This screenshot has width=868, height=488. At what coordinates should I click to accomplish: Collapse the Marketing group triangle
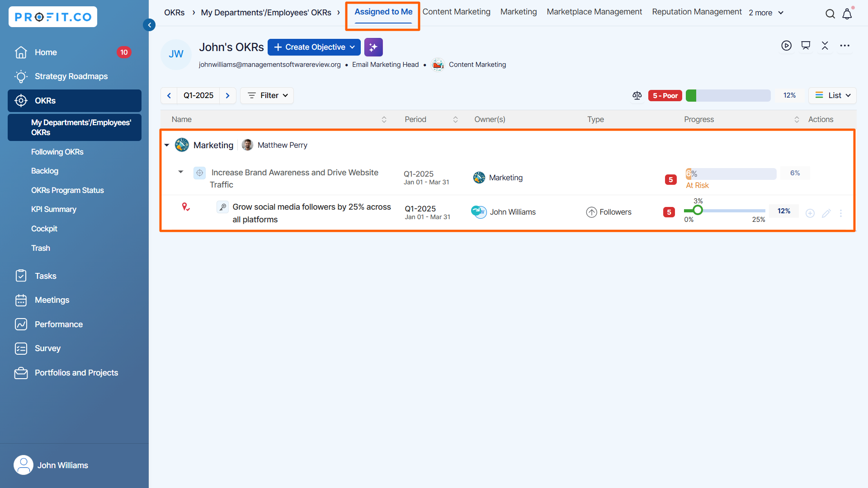[x=167, y=145]
